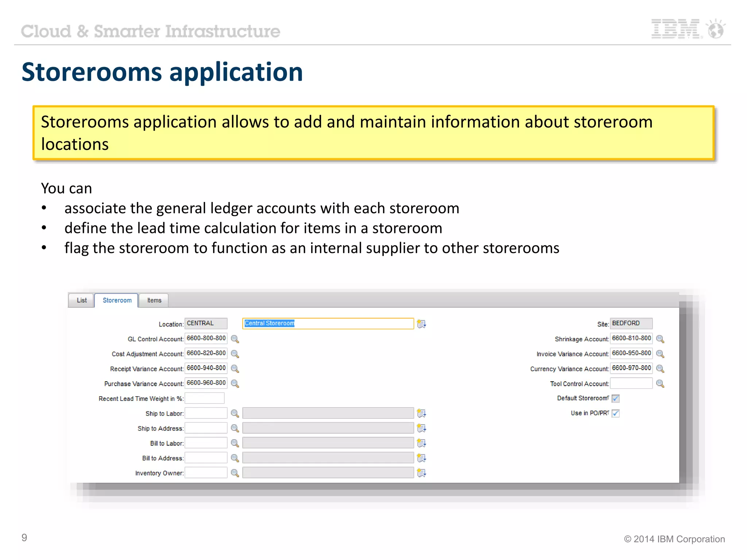
Task: Open Shrinkage Account lookup magnifier
Action: pyautogui.click(x=660, y=339)
